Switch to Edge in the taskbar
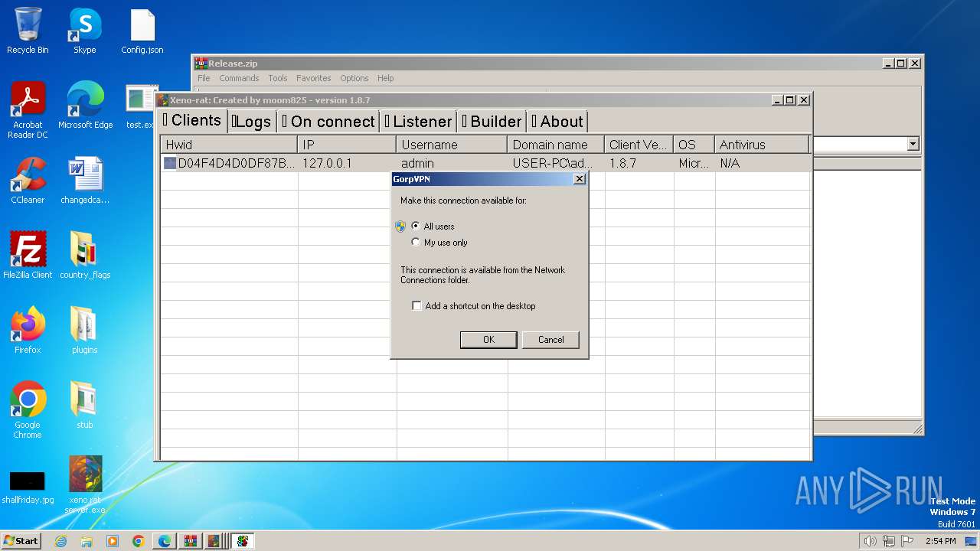980x551 pixels. coord(165,541)
